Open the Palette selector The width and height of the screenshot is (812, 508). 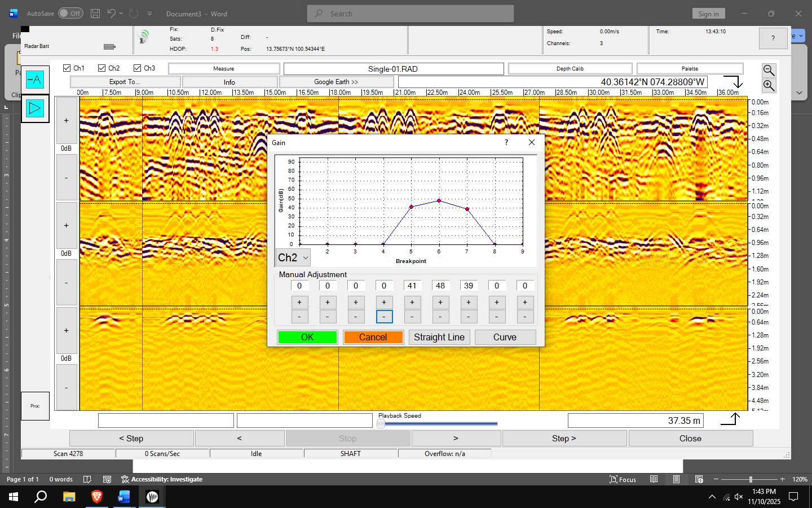690,69
